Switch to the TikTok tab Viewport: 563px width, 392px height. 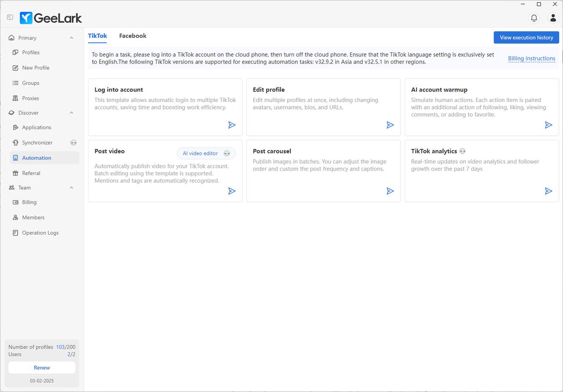click(97, 36)
